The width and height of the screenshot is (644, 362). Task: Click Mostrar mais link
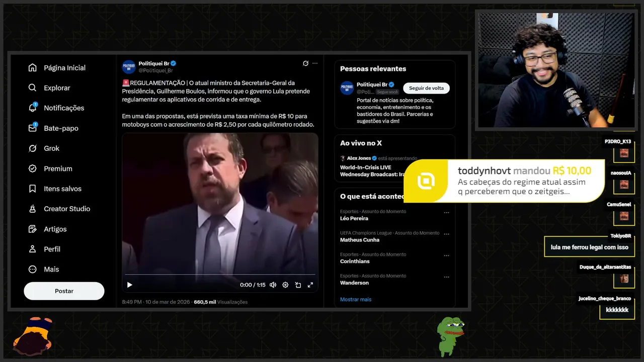coord(356,299)
